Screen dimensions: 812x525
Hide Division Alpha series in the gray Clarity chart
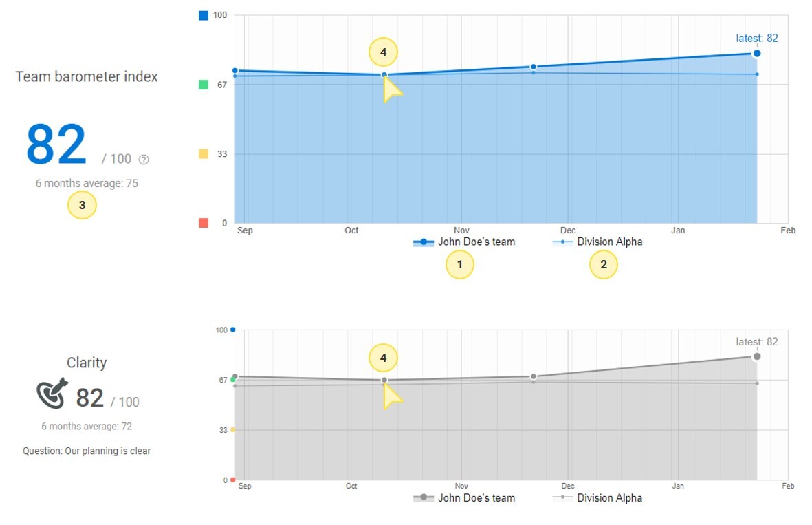(597, 497)
